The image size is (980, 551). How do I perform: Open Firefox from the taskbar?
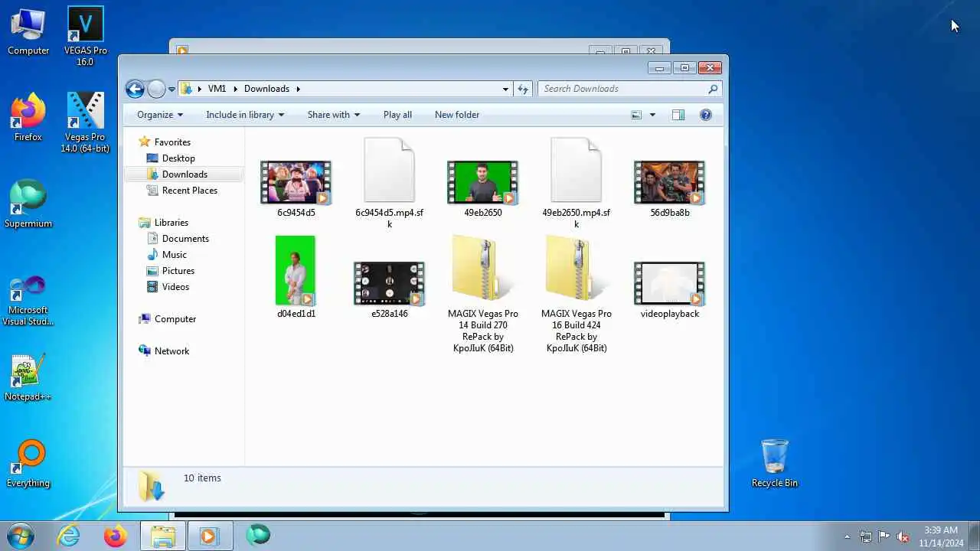click(116, 536)
